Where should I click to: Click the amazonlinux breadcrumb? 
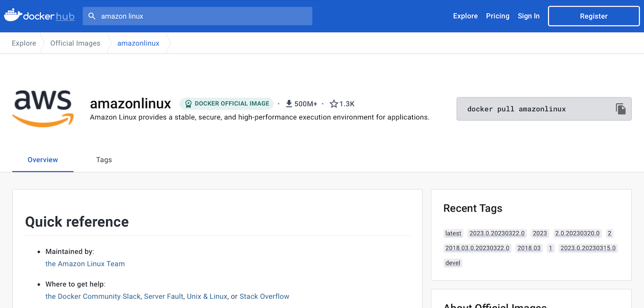(x=138, y=43)
